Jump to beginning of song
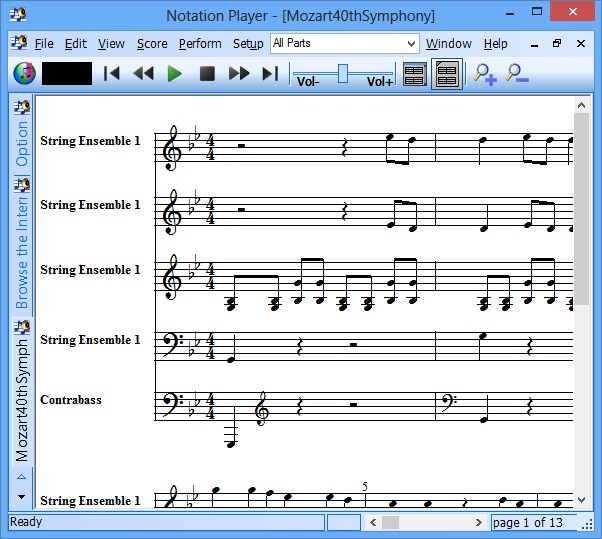Screen dimensions: 602x539 (112, 73)
